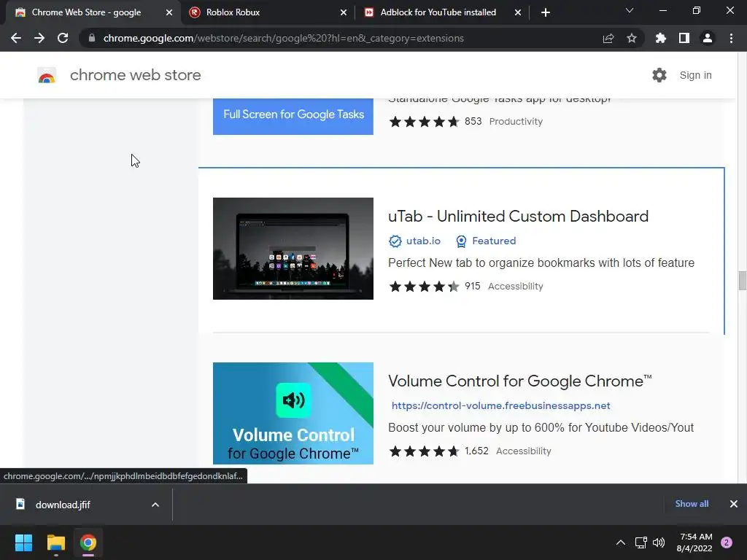Open Volume Control for Google Chrome thumbnail
The image size is (747, 560).
[293, 413]
